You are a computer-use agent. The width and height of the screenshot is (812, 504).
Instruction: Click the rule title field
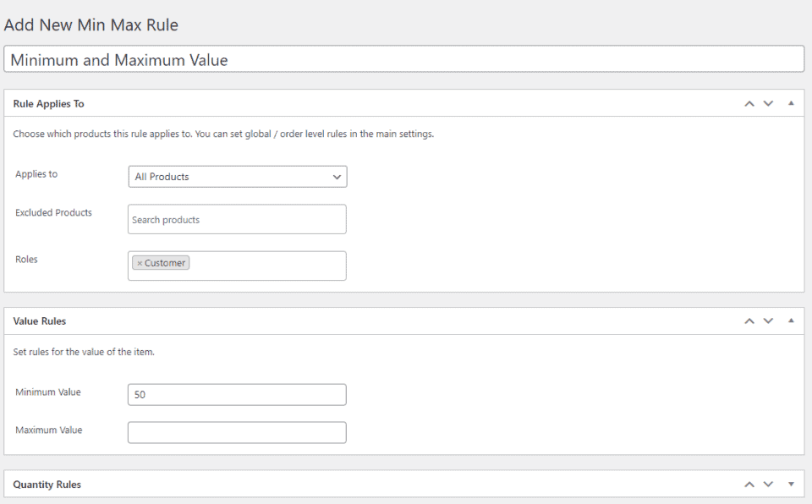(406, 59)
